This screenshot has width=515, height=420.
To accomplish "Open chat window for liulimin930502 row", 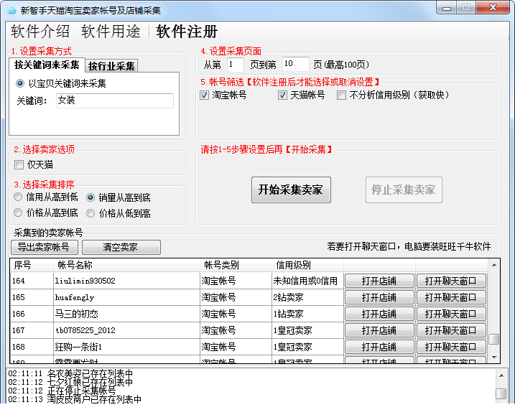I will tap(451, 281).
